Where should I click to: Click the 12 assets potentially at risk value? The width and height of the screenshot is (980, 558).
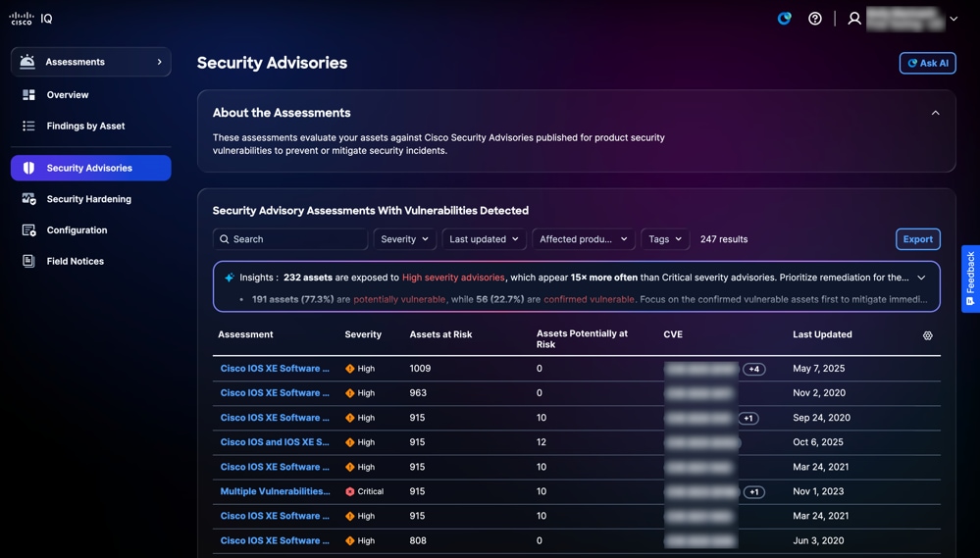click(x=542, y=442)
